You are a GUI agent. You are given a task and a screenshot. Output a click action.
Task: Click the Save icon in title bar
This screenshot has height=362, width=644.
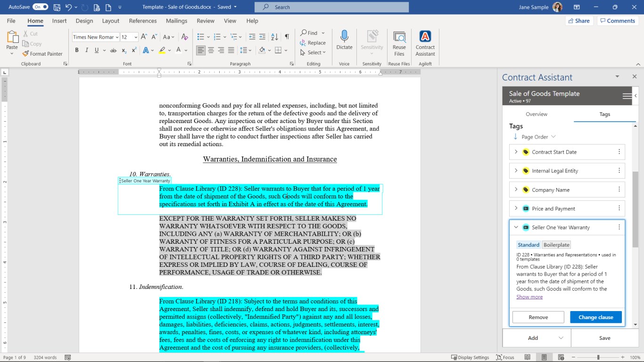pos(57,7)
